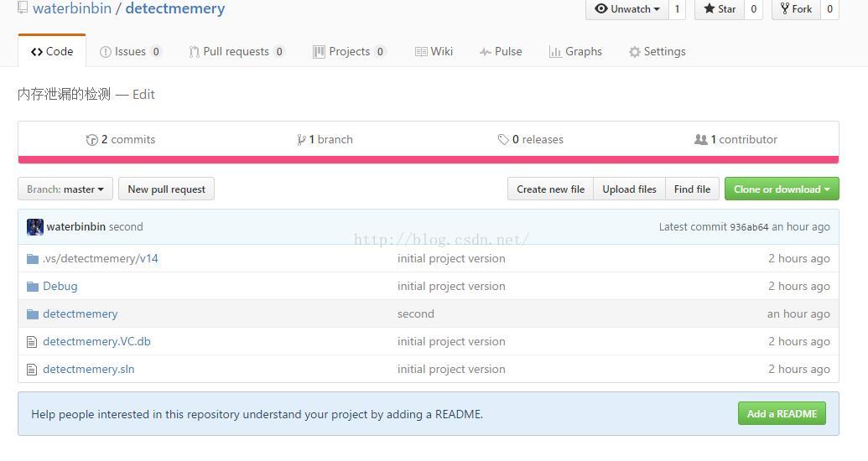Click the Settings gear icon
The width and height of the screenshot is (868, 461).
point(635,52)
